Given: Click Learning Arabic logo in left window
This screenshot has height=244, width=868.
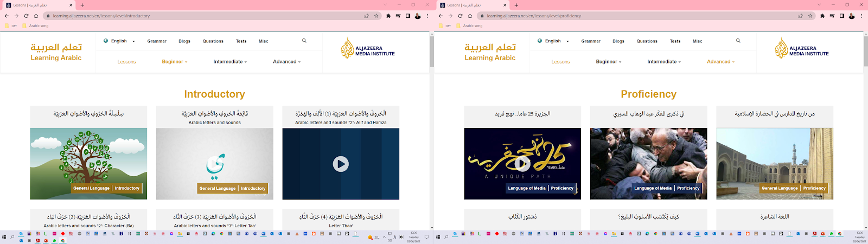Looking at the screenshot, I should coord(56,52).
